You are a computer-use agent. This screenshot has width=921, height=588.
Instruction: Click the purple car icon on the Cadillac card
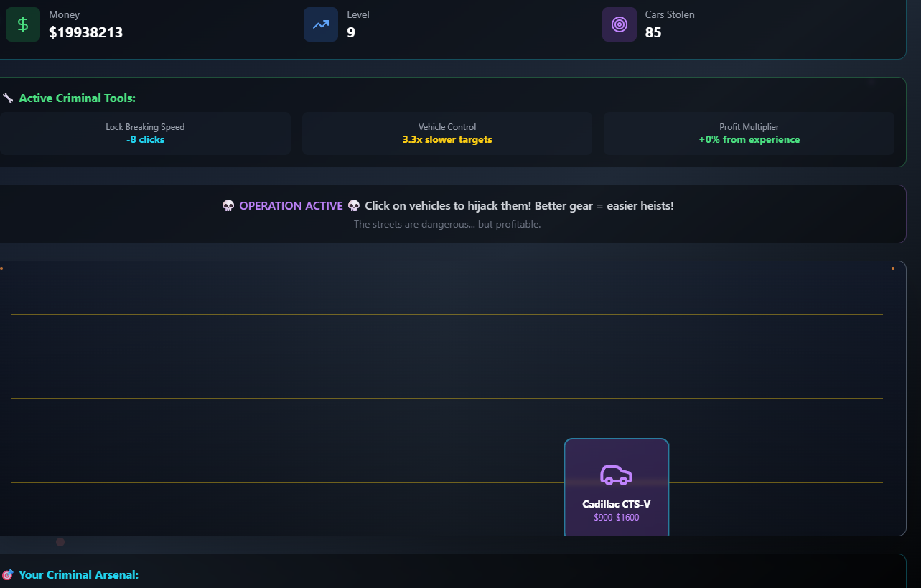[616, 475]
